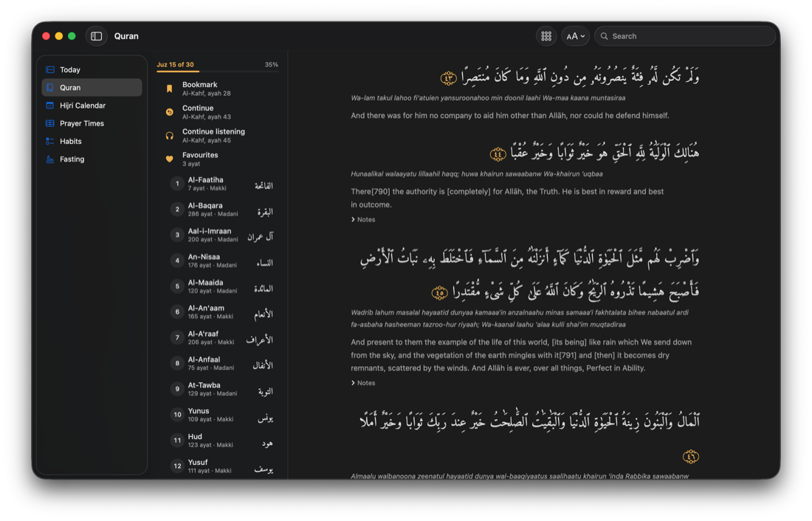The image size is (812, 521).
Task: Click the transliteration starting Hunaalikal walaayatu
Action: 476,174
